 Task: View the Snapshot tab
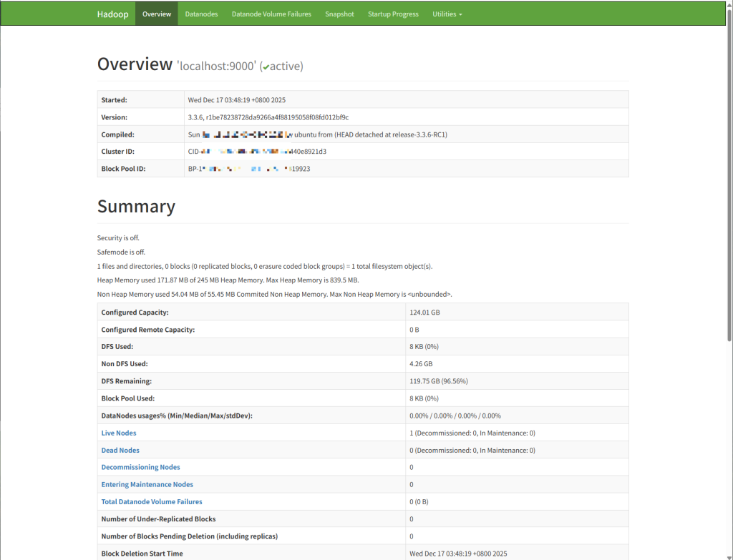tap(339, 13)
